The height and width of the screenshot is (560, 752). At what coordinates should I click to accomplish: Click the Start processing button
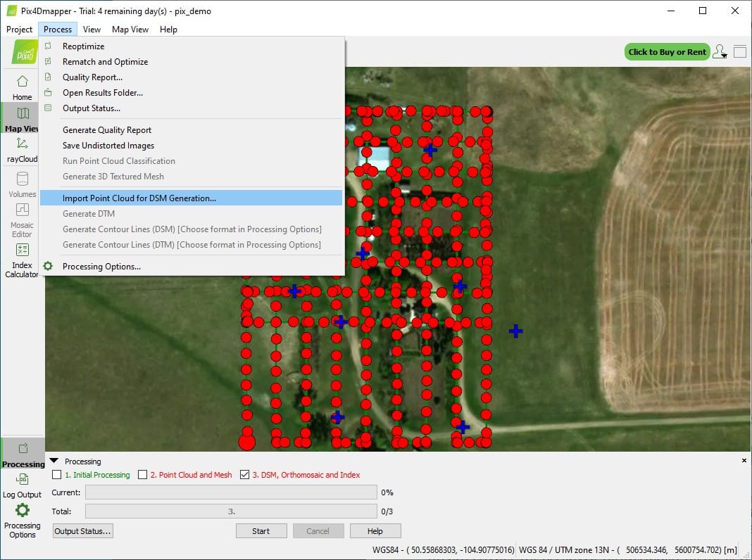point(261,530)
